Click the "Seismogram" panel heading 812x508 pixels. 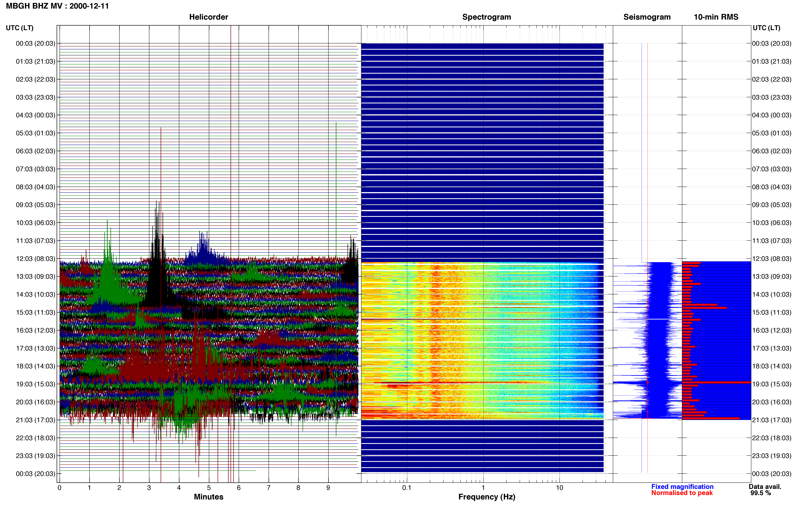647,17
